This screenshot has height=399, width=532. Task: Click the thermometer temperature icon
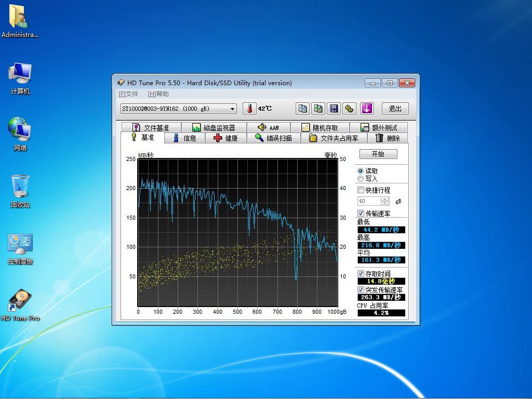click(249, 109)
